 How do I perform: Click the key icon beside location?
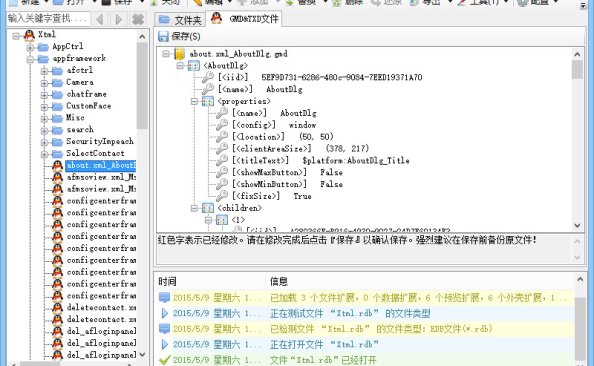coord(222,136)
